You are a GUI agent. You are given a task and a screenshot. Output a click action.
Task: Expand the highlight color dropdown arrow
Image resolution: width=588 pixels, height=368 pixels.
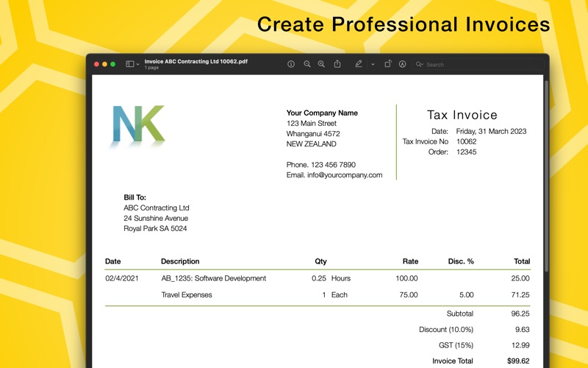(x=373, y=64)
